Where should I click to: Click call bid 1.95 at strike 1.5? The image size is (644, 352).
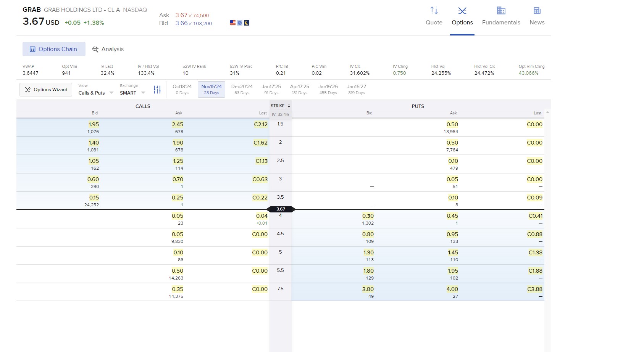coord(94,124)
